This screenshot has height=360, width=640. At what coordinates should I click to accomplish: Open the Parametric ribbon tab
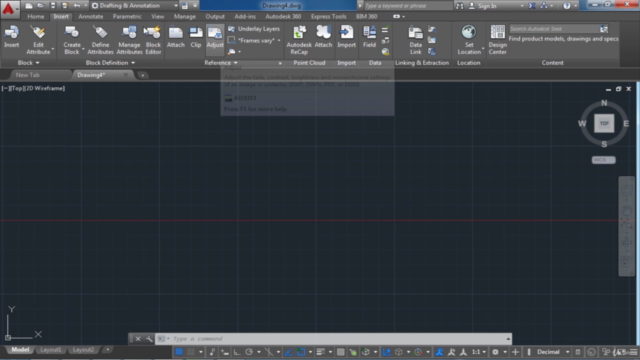pos(127,16)
